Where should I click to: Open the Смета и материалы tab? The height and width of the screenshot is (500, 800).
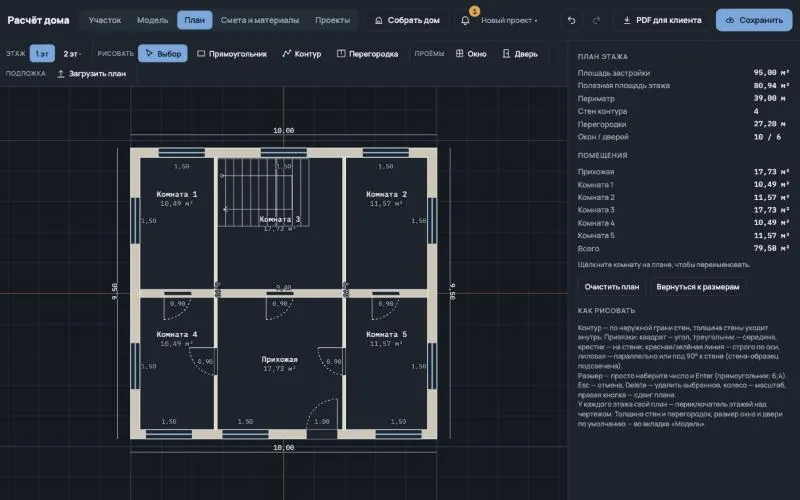coord(260,20)
